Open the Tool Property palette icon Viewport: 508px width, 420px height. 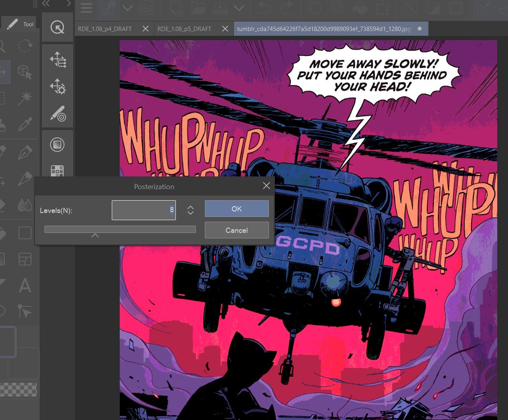[x=58, y=86]
